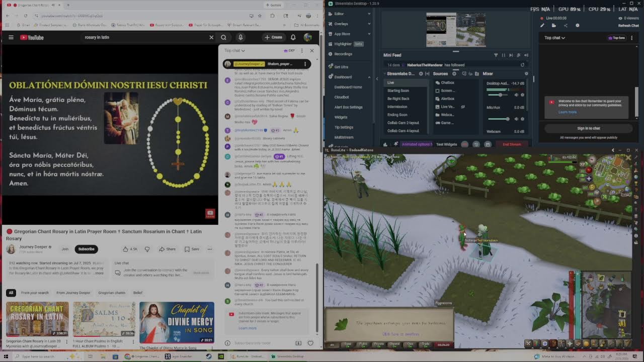The image size is (644, 362).
Task: Select the Be Right Back scene
Action: [x=398, y=99]
